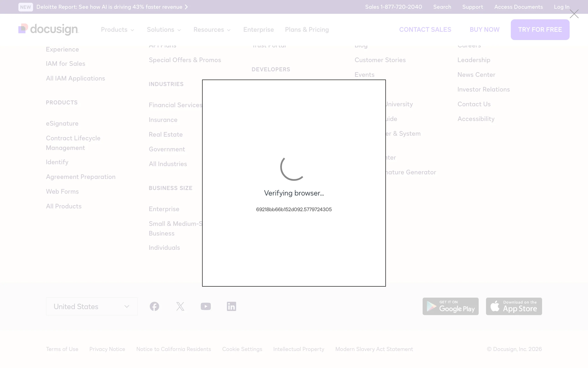The width and height of the screenshot is (588, 368).
Task: Click the CONTACT SALES button
Action: click(425, 29)
